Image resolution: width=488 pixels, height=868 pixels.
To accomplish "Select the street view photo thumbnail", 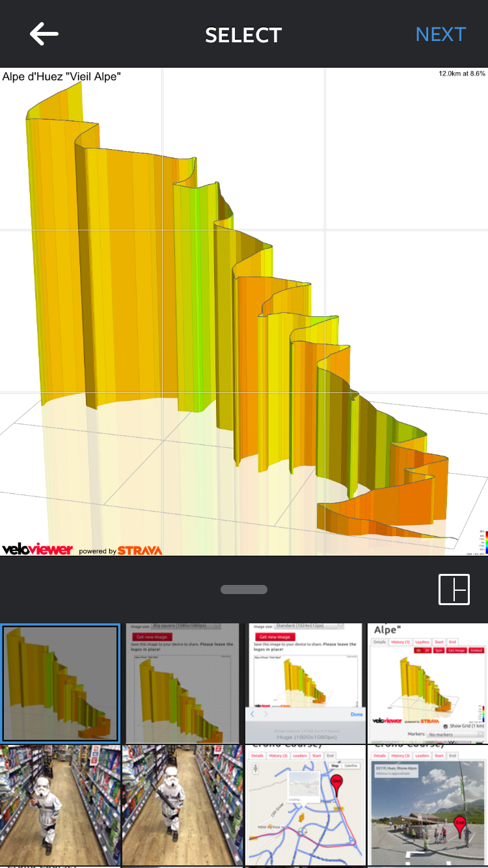I will point(428,806).
